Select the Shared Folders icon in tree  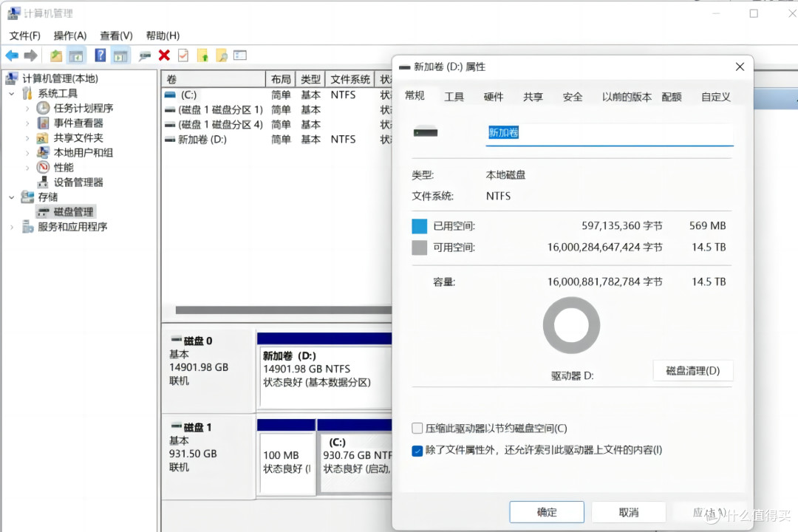(43, 138)
